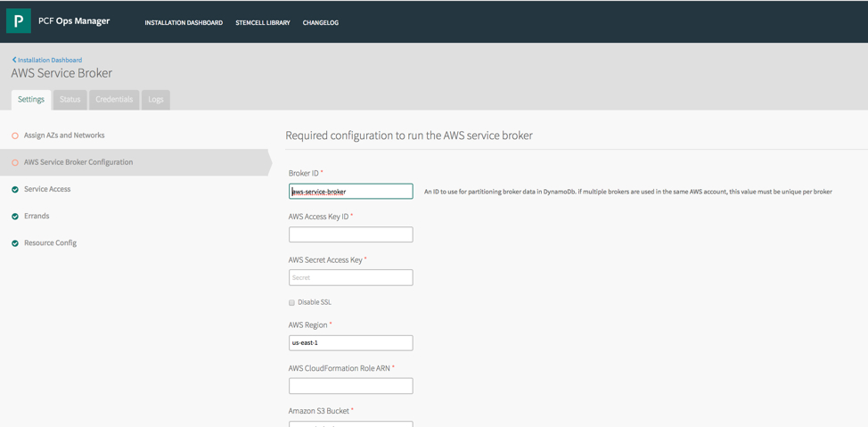Switch to the Status tab

click(70, 100)
